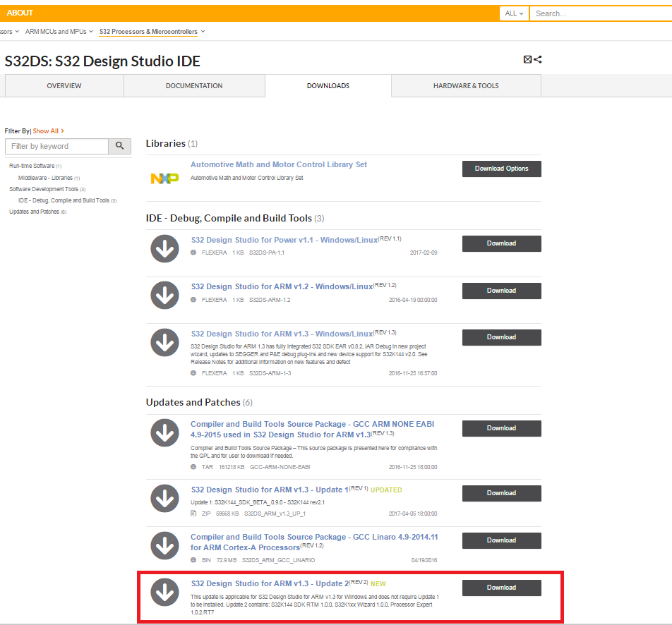Click the ZIP file icon in Update 1 row
The height and width of the screenshot is (625, 672).
point(193,514)
